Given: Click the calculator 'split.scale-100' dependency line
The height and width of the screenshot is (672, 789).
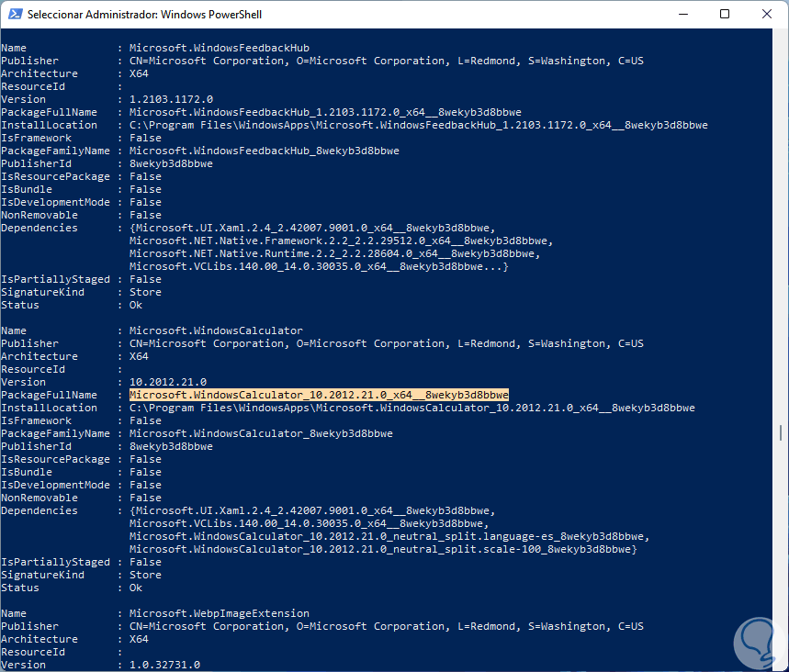Looking at the screenshot, I should coord(383,549).
